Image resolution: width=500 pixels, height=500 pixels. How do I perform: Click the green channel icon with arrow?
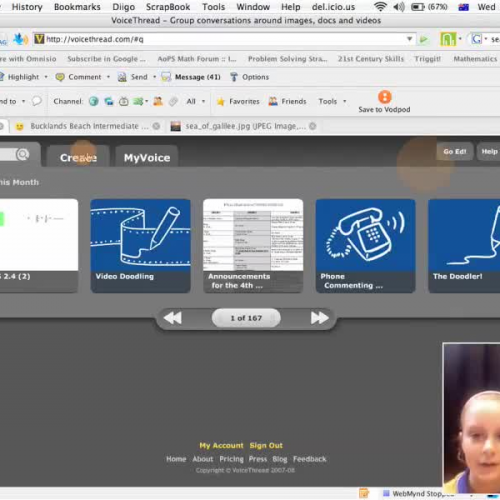coord(138,101)
